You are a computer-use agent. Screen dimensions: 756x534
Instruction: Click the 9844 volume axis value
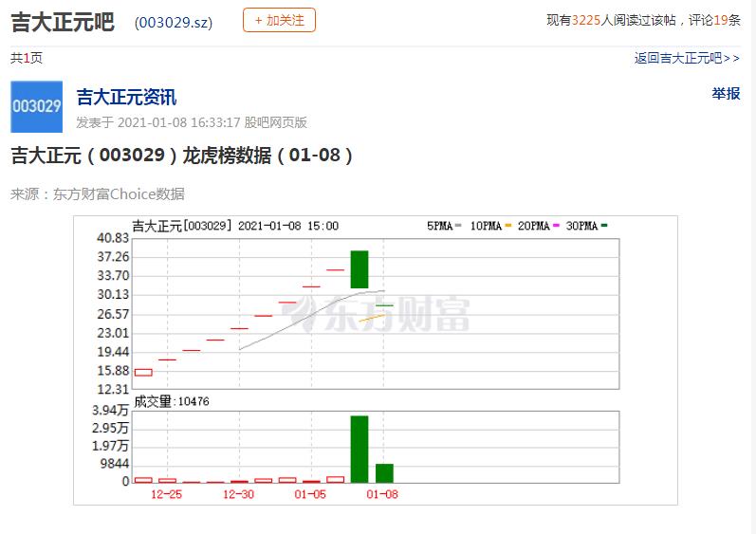point(115,464)
